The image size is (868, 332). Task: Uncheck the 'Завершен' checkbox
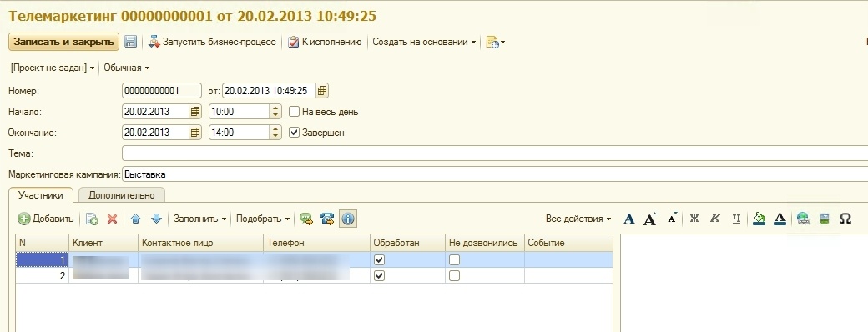pos(294,133)
